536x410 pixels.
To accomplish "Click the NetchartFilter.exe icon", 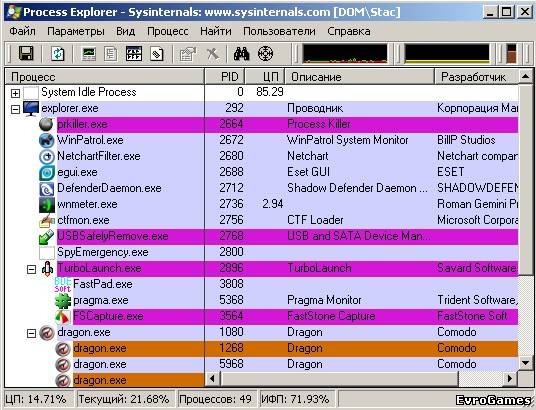I will click(46, 157).
